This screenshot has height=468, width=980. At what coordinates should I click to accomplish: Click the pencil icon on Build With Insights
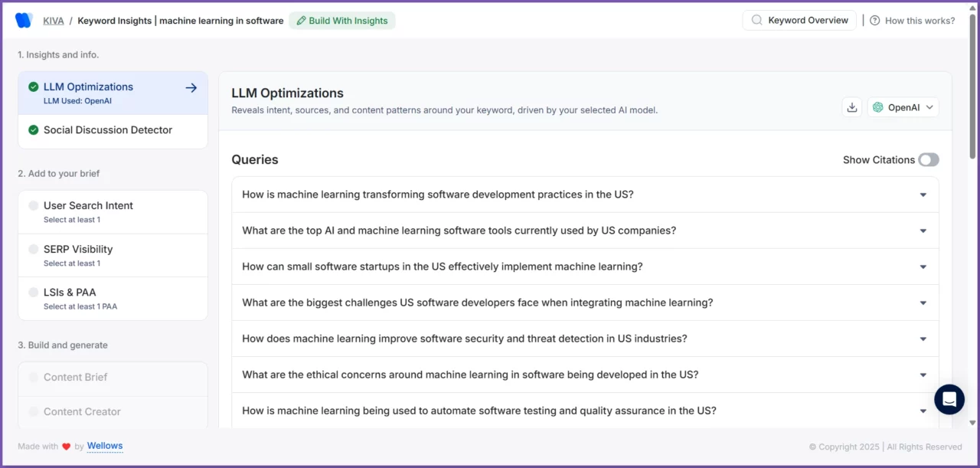point(302,21)
